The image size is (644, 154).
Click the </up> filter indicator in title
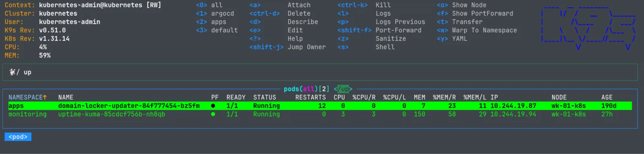pyautogui.click(x=343, y=89)
